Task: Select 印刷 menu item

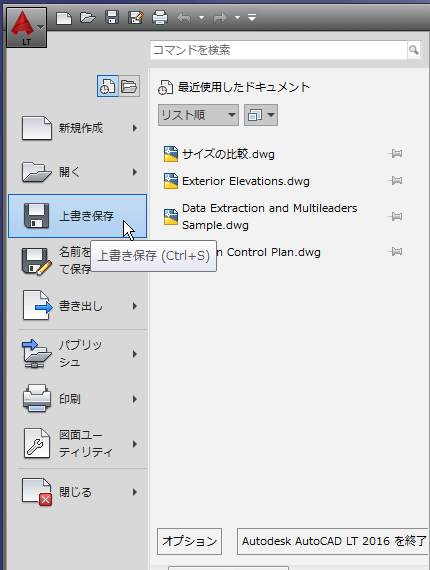Action: click(x=77, y=399)
